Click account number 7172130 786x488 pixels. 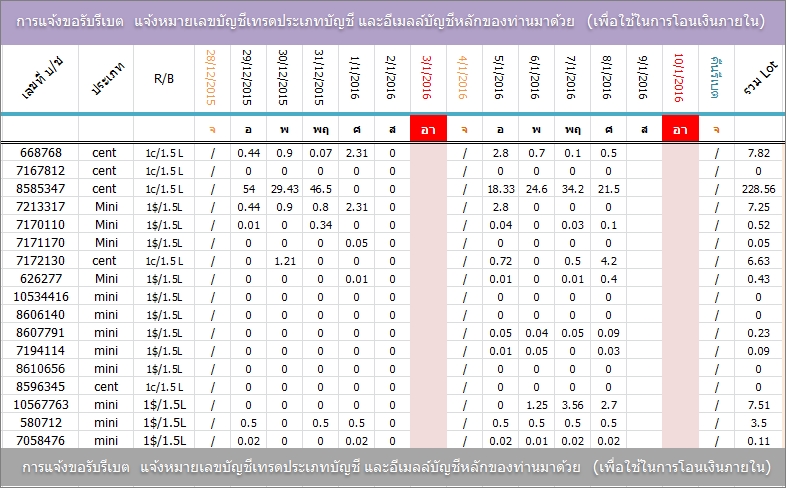coord(41,261)
